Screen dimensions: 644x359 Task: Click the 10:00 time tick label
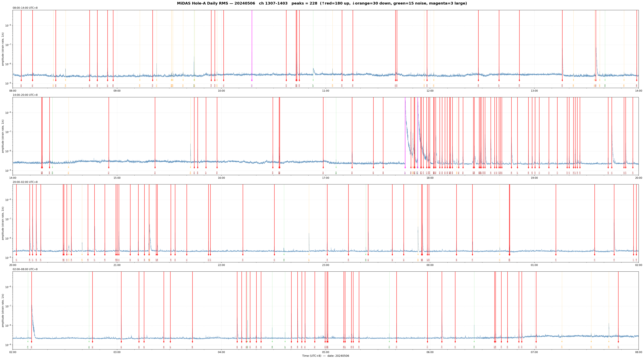(221, 91)
